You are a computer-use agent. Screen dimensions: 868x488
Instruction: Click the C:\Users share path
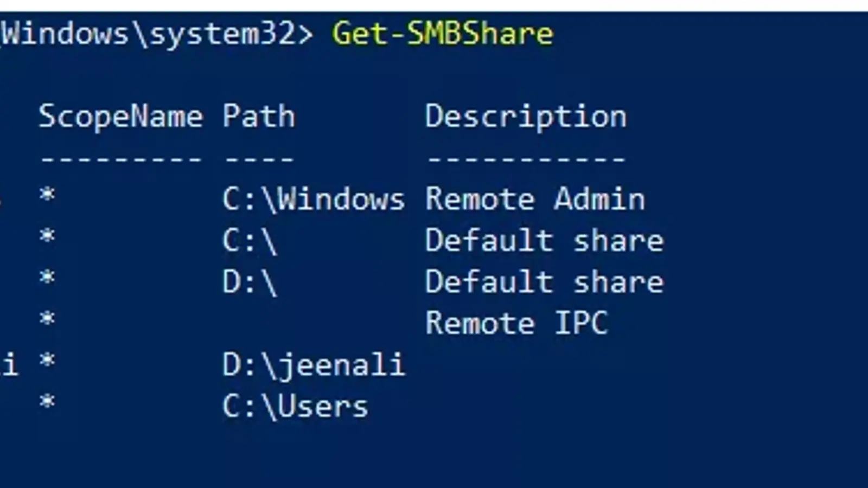click(x=295, y=407)
